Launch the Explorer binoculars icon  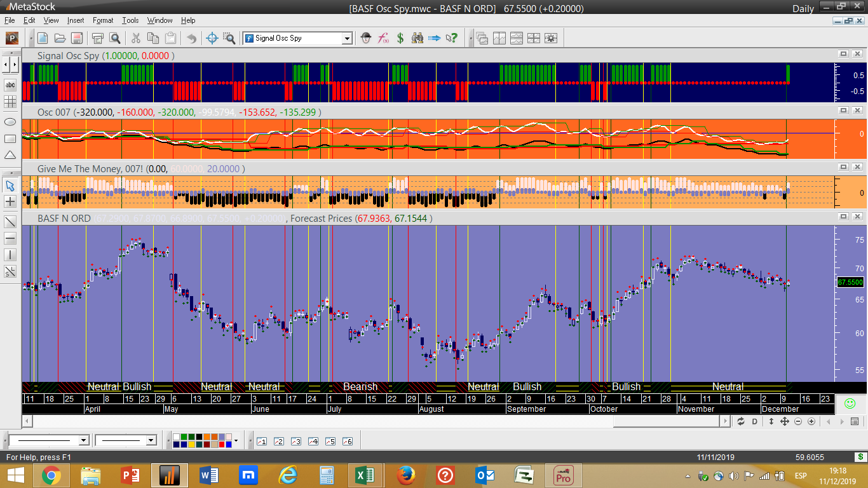[417, 38]
